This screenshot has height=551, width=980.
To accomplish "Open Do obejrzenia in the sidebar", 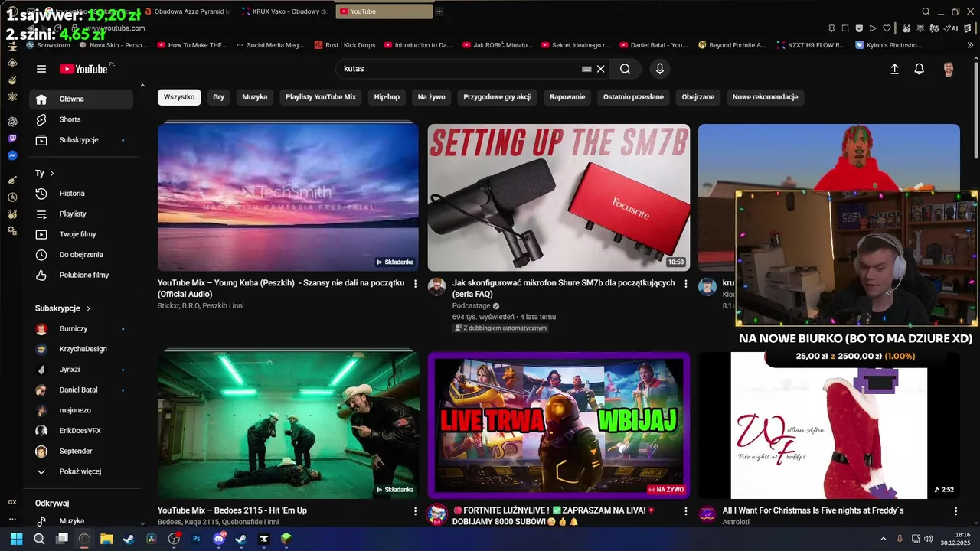I will click(x=81, y=255).
